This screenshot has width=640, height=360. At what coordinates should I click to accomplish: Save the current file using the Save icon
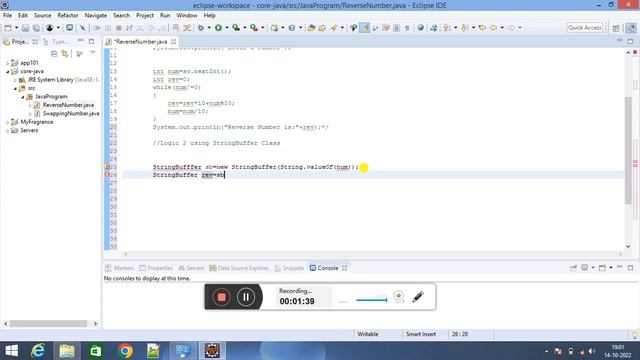coord(25,28)
